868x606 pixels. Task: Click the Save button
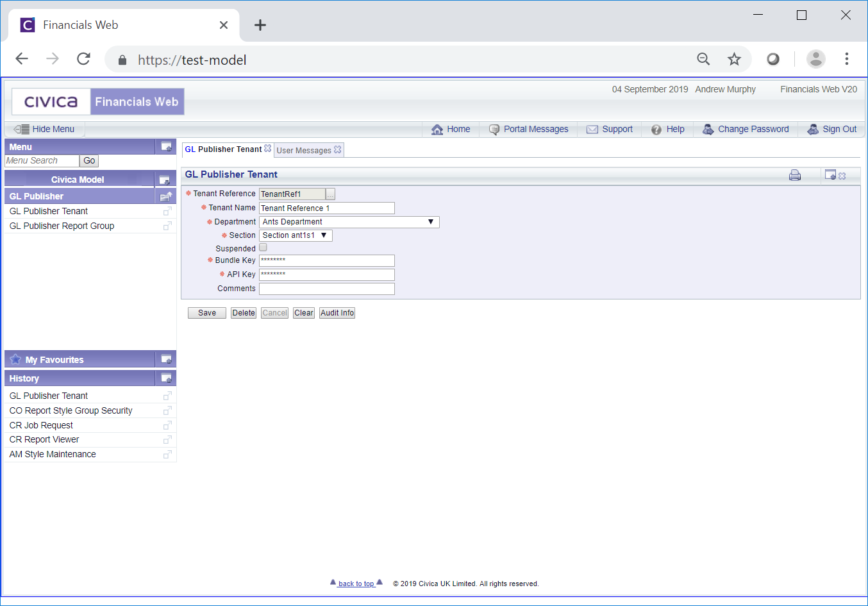(207, 313)
